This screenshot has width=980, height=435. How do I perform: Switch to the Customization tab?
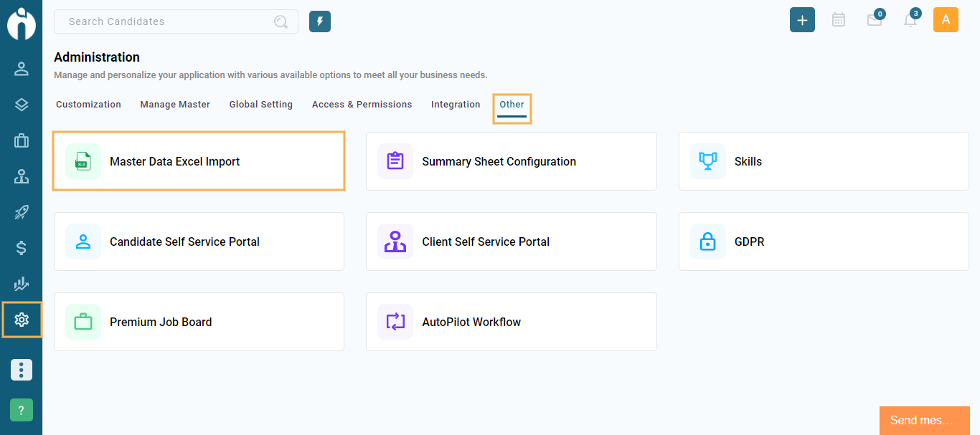pyautogui.click(x=89, y=105)
